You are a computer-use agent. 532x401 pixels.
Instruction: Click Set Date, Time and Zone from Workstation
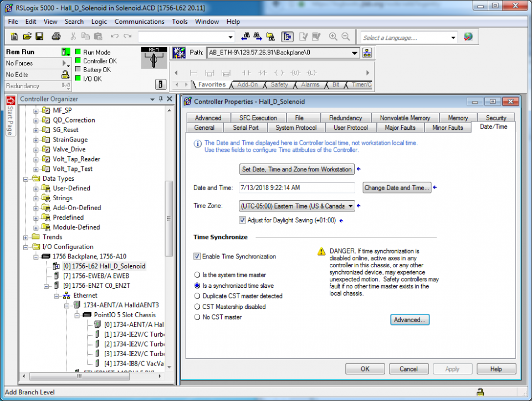(297, 169)
